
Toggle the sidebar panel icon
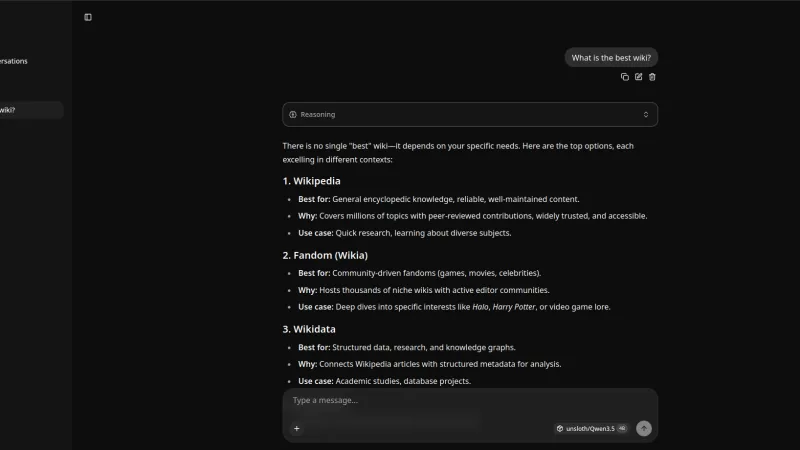pyautogui.click(x=88, y=17)
